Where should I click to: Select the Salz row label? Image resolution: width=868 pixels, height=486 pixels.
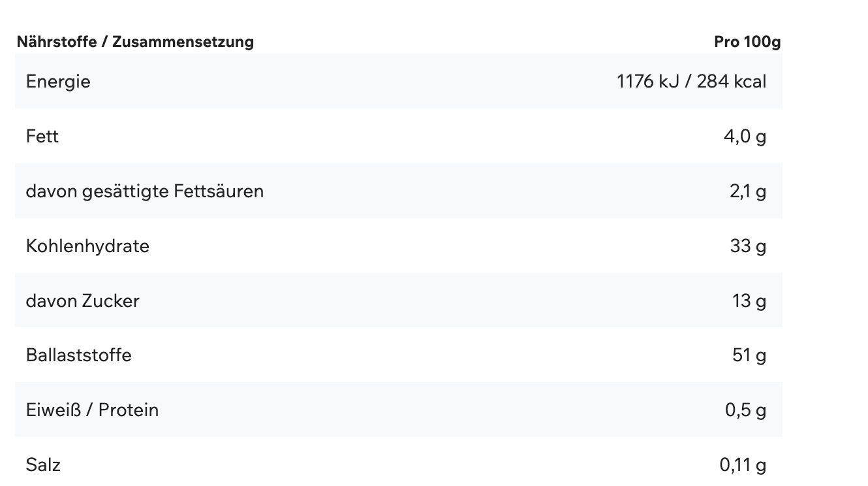click(43, 465)
